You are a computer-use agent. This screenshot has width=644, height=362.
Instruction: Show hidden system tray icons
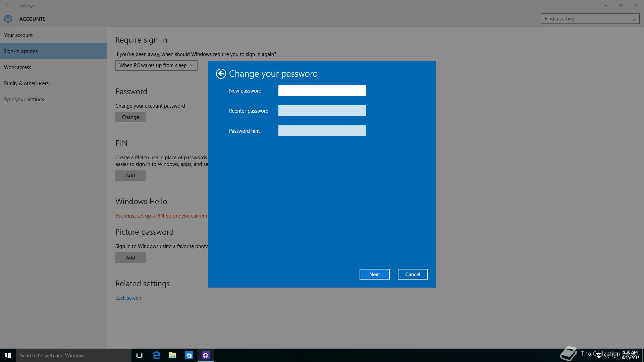click(x=590, y=356)
